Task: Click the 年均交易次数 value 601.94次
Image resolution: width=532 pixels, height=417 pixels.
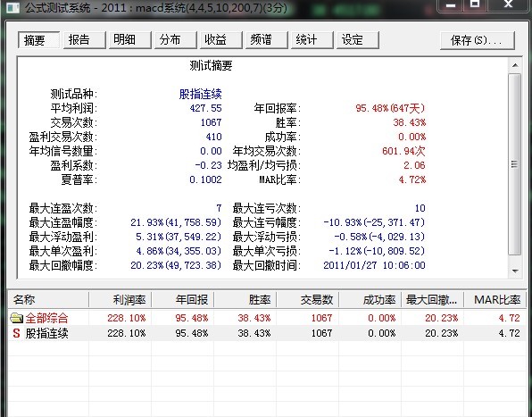Action: pos(403,151)
